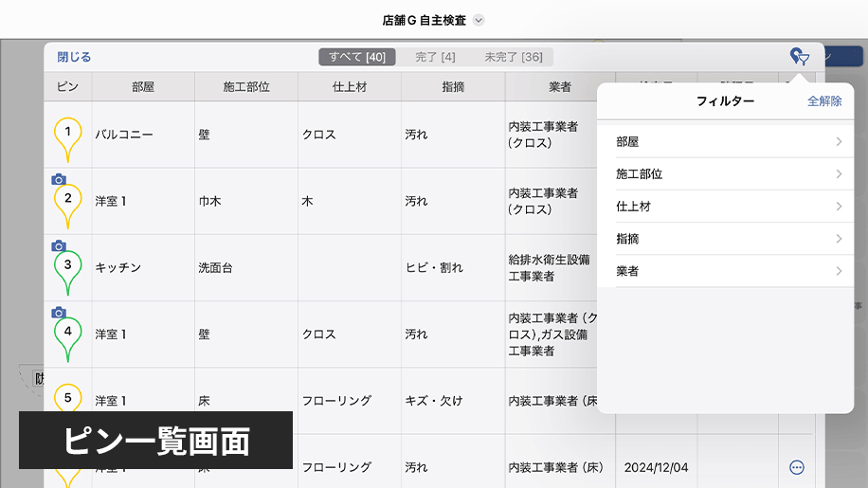868x488 pixels.
Task: Expand the 部屋 filter option
Action: tap(728, 142)
